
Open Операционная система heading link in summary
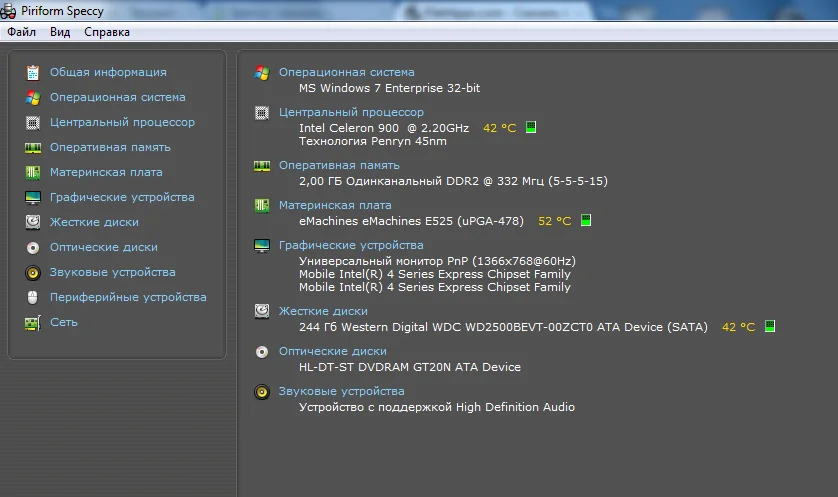[346, 72]
